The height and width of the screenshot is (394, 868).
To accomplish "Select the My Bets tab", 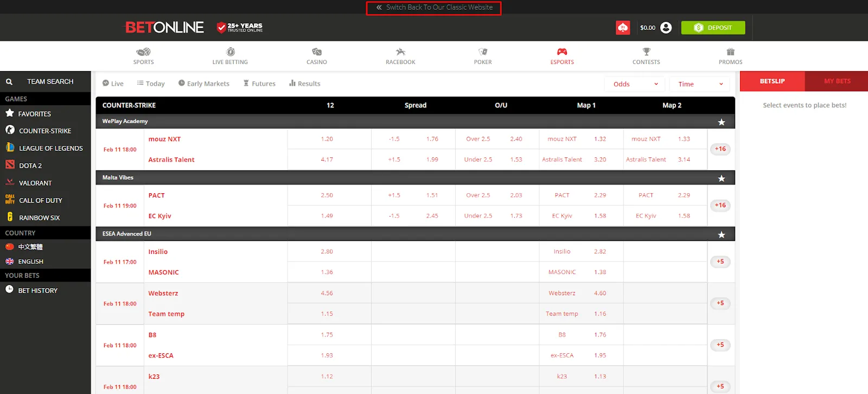I will click(x=837, y=81).
